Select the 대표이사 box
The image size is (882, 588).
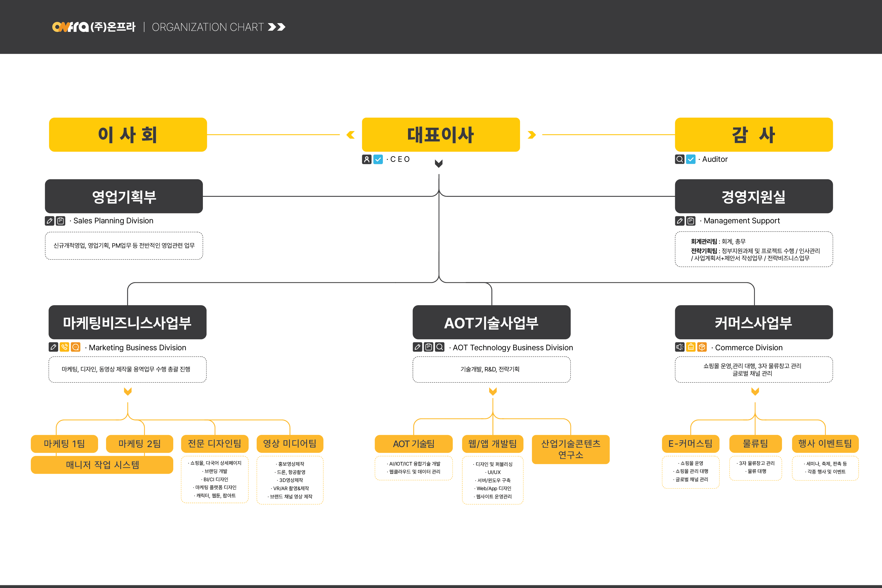(x=441, y=135)
